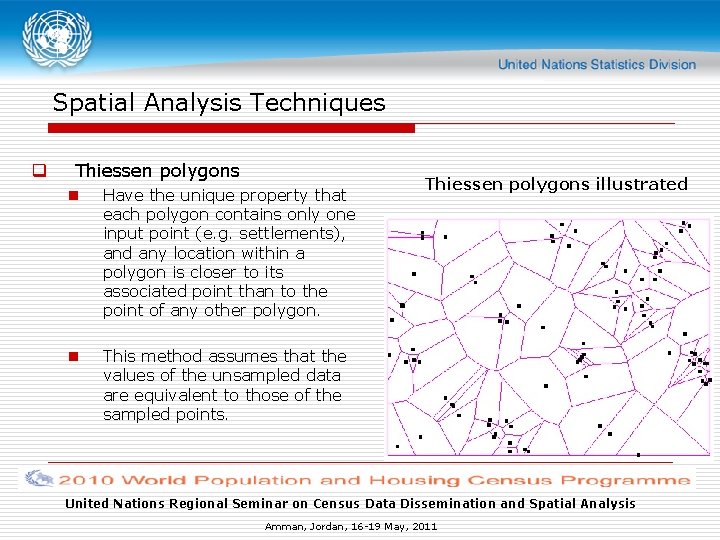This screenshot has width=720, height=540.
Task: Click the line 'are equivalent to those of the'
Action: pyautogui.click(x=222, y=395)
